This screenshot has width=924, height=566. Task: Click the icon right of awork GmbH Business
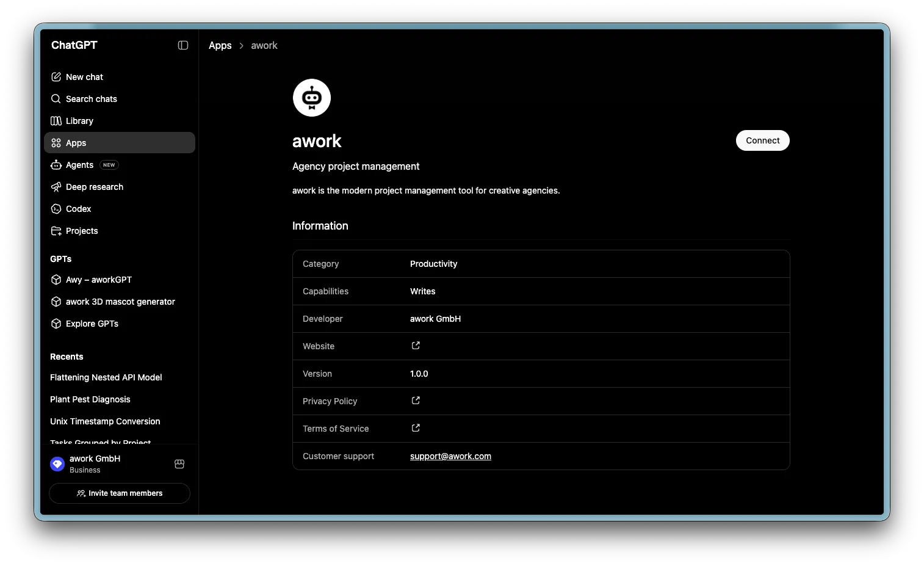coord(179,464)
